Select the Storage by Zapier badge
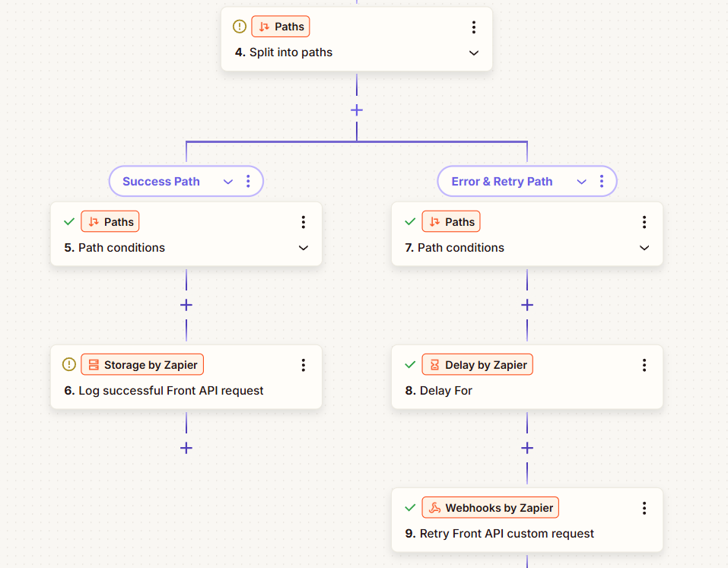Image resolution: width=728 pixels, height=568 pixels. [142, 364]
